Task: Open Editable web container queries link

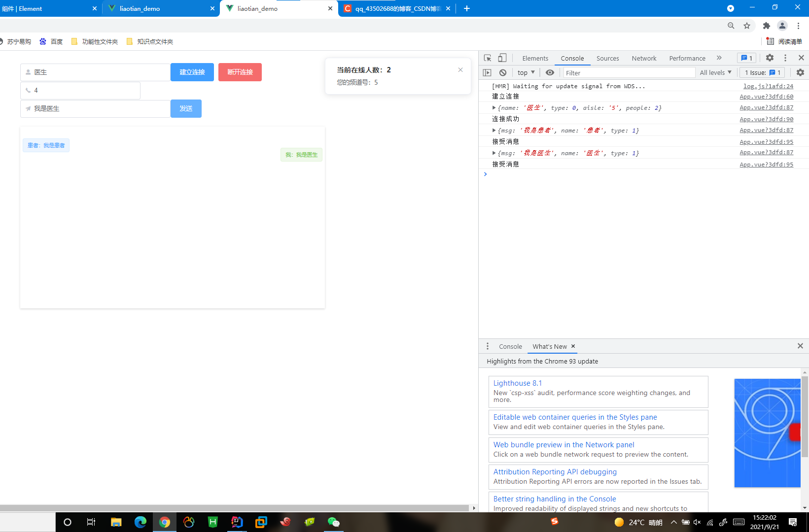Action: [x=575, y=417]
